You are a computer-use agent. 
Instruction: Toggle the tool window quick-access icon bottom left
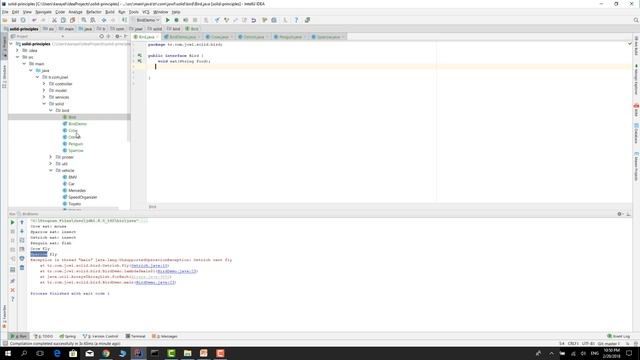coord(4,344)
